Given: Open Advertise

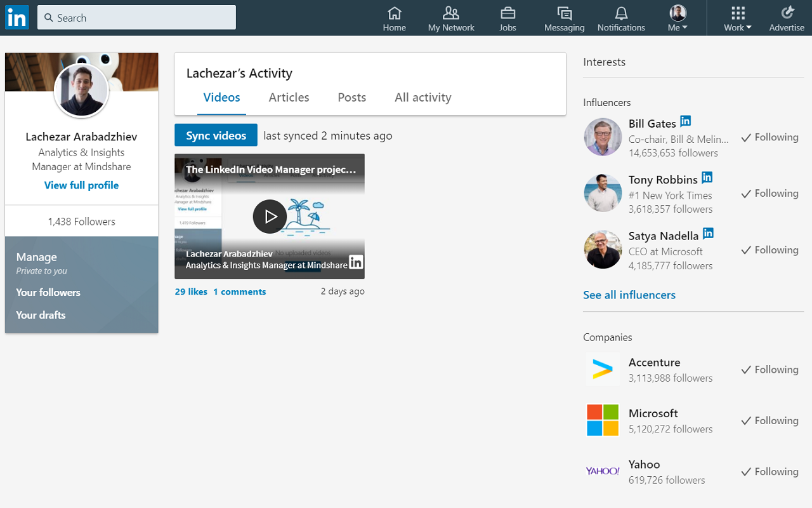Looking at the screenshot, I should click(x=786, y=17).
